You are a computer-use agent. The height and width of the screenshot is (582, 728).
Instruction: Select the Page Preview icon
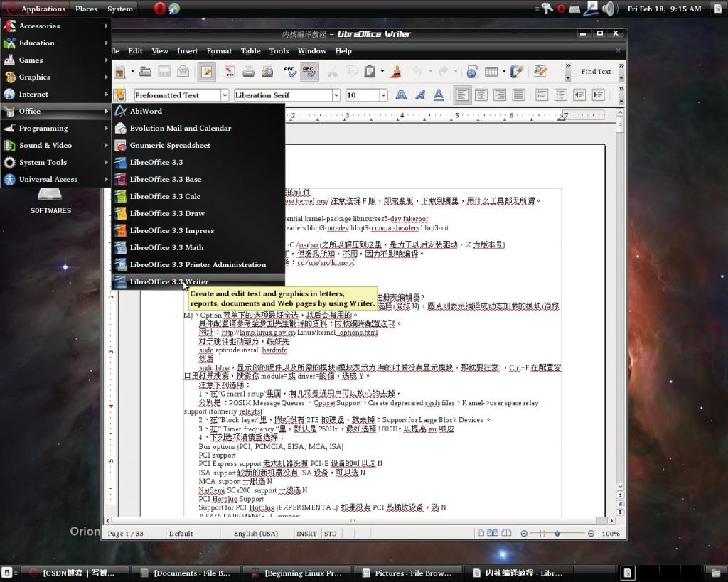[266, 72]
